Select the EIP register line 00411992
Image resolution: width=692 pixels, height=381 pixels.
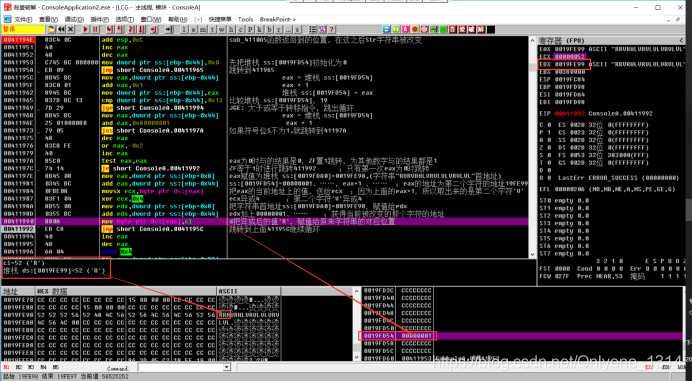point(596,113)
